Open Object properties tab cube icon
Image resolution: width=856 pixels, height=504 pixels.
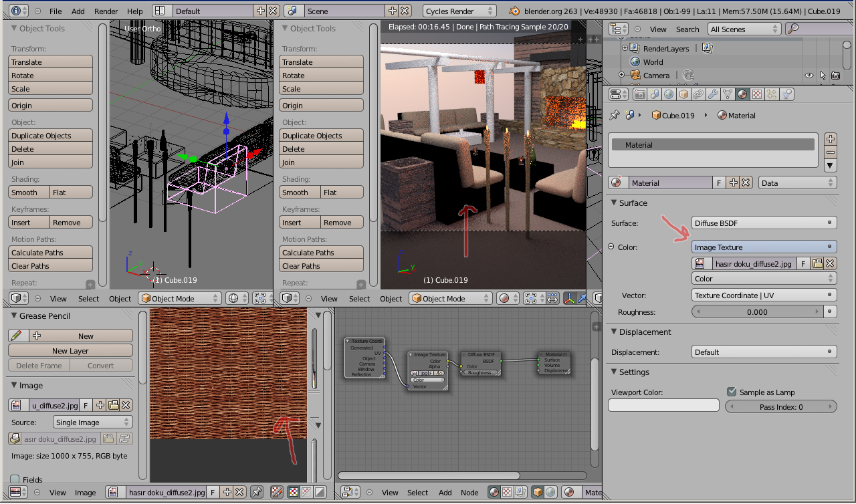pos(683,94)
